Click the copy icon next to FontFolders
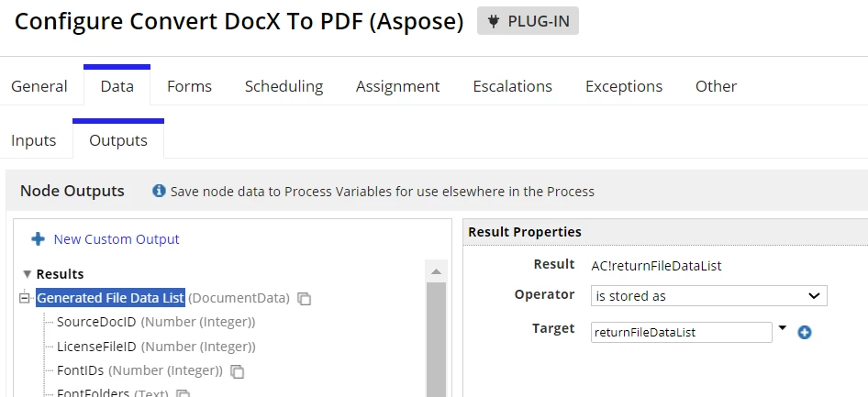 coord(183,393)
